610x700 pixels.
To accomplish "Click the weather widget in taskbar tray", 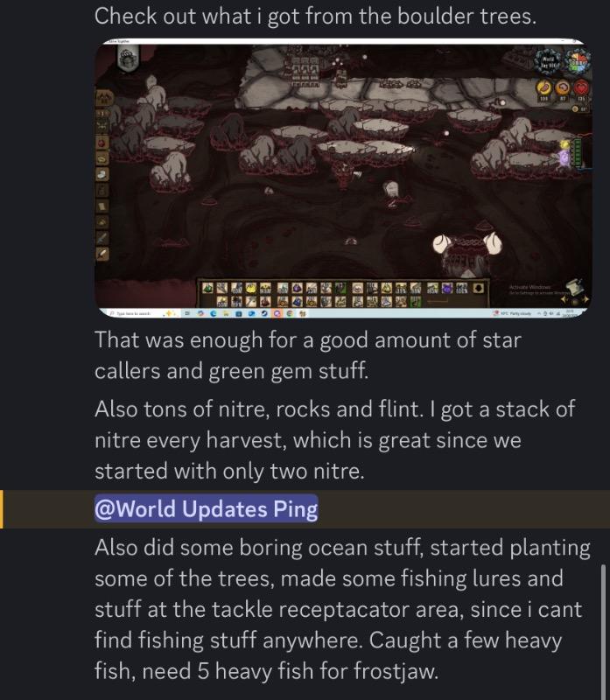I will click(x=512, y=313).
